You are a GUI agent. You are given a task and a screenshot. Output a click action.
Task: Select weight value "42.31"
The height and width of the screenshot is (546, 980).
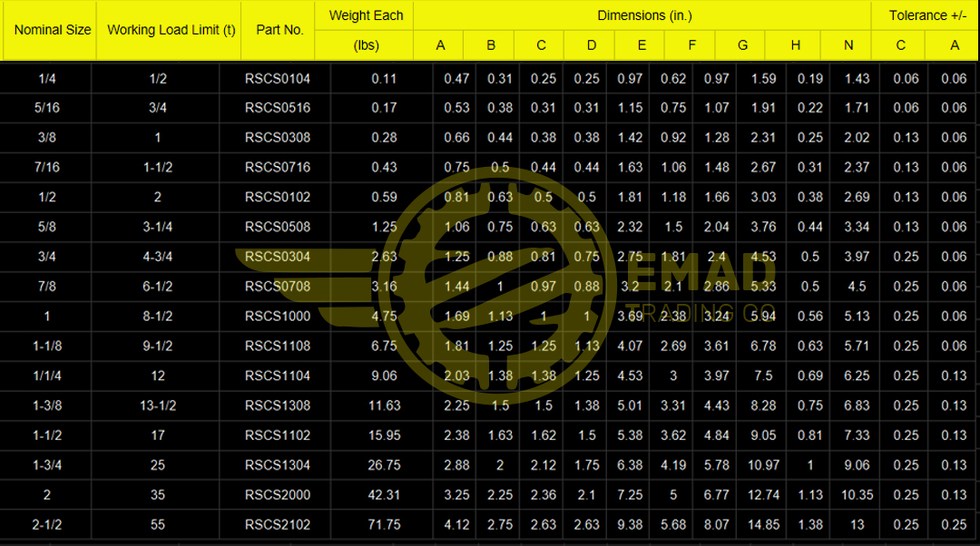click(x=384, y=495)
